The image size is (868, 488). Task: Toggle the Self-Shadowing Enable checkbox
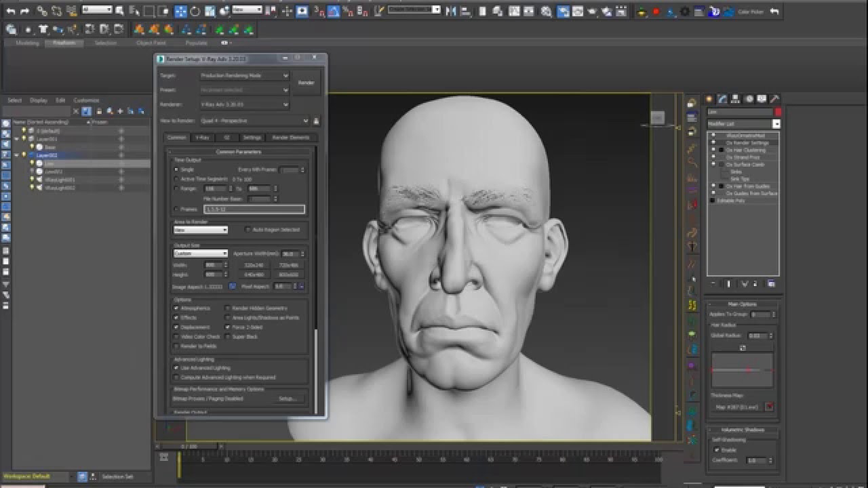coord(717,450)
